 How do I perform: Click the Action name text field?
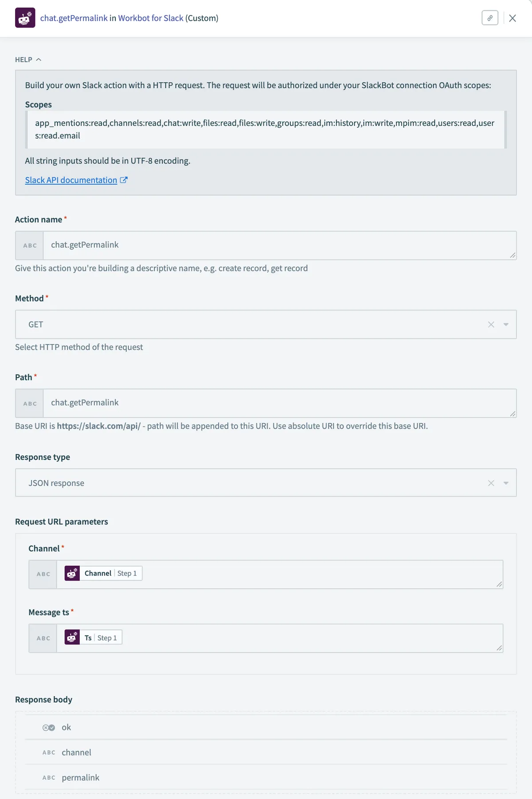point(279,245)
